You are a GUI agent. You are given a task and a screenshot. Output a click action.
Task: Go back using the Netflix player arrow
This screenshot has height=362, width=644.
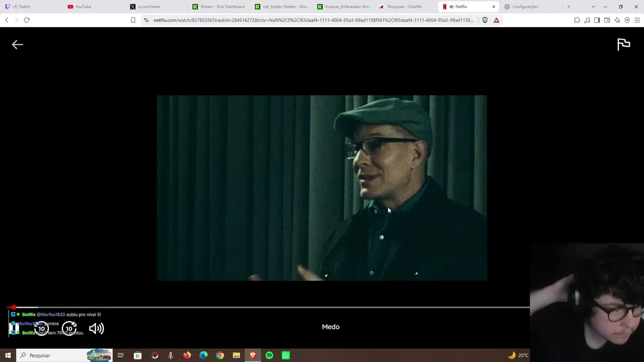point(18,45)
